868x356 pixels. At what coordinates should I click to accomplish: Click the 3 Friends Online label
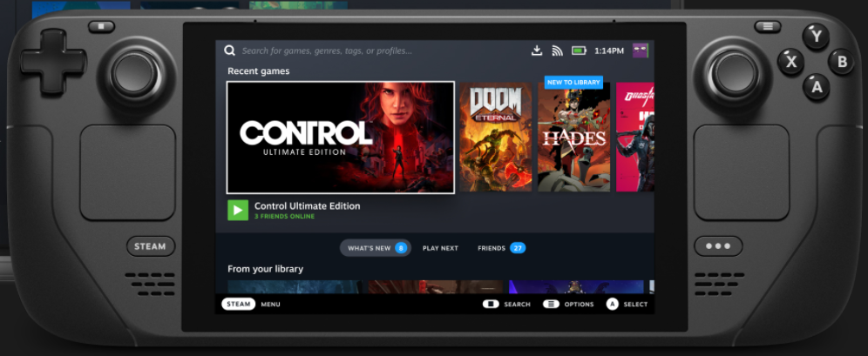(284, 216)
